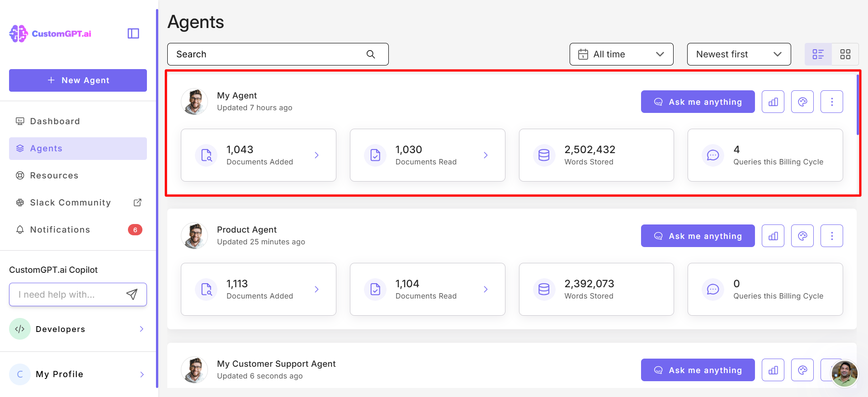Click the red notifications badge showing 6
Image resolution: width=868 pixels, height=397 pixels.
pyautogui.click(x=135, y=230)
